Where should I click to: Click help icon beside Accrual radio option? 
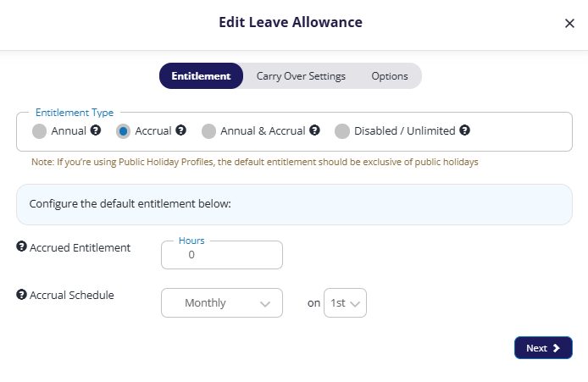[180, 130]
